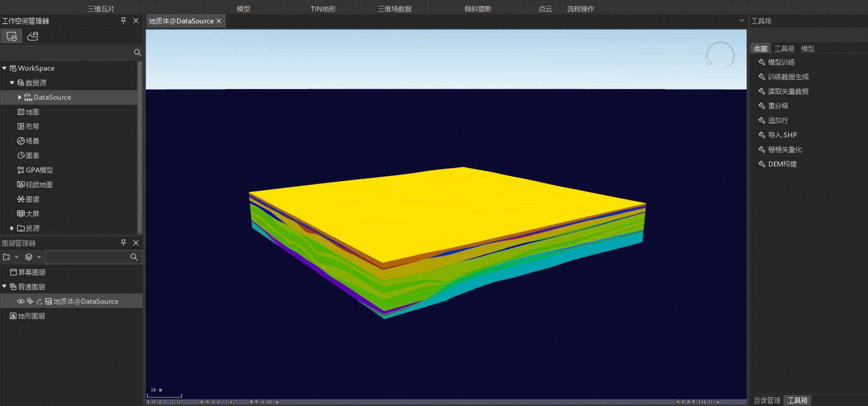Open the DEM构建 tool
Image resolution: width=868 pixels, height=406 pixels.
(x=782, y=164)
